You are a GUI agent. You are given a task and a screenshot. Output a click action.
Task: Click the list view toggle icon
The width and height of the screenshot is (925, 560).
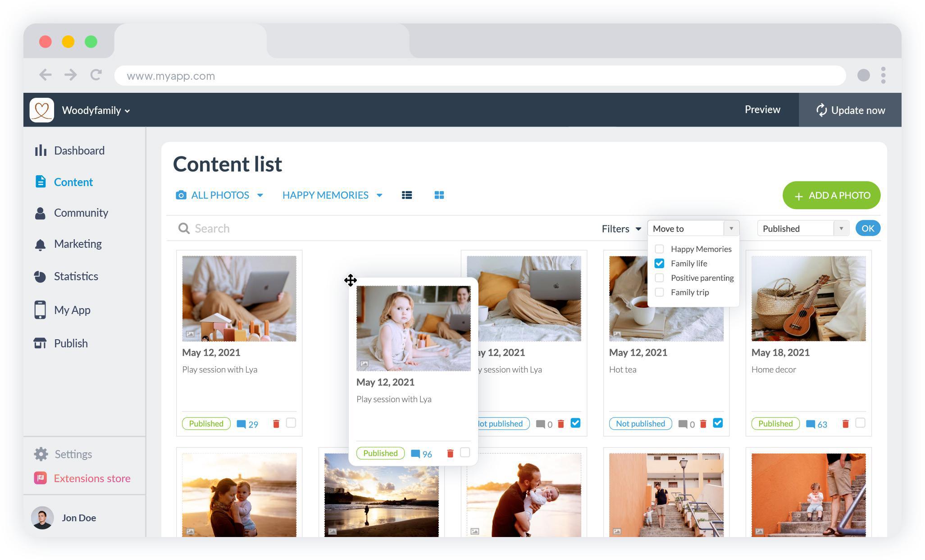click(407, 195)
